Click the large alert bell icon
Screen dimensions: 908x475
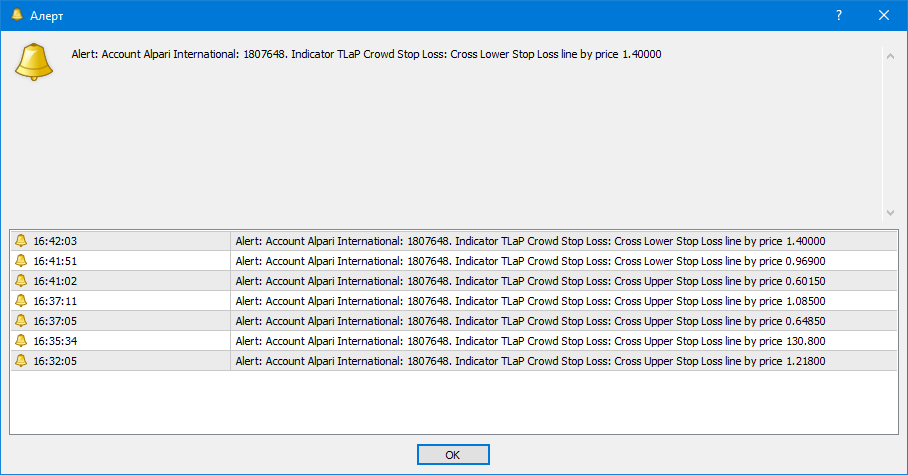click(34, 62)
